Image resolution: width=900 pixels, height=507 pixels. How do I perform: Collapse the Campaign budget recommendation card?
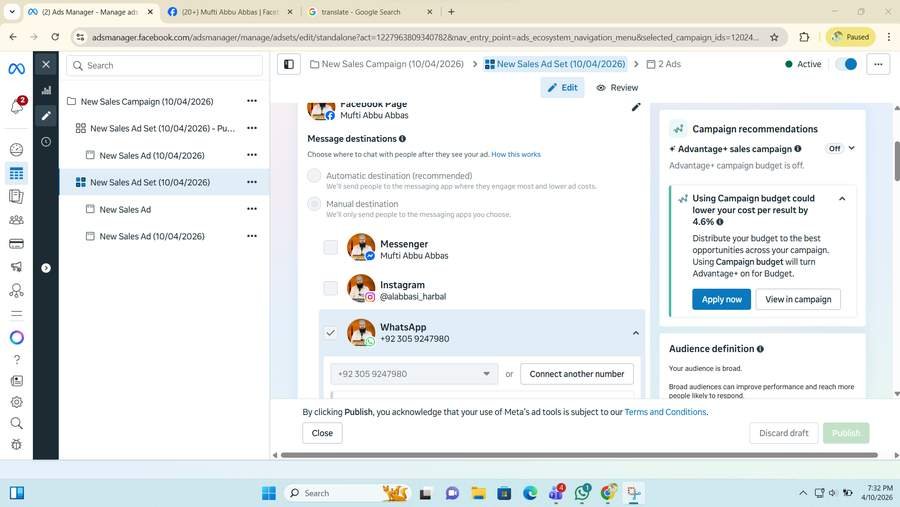point(842,199)
